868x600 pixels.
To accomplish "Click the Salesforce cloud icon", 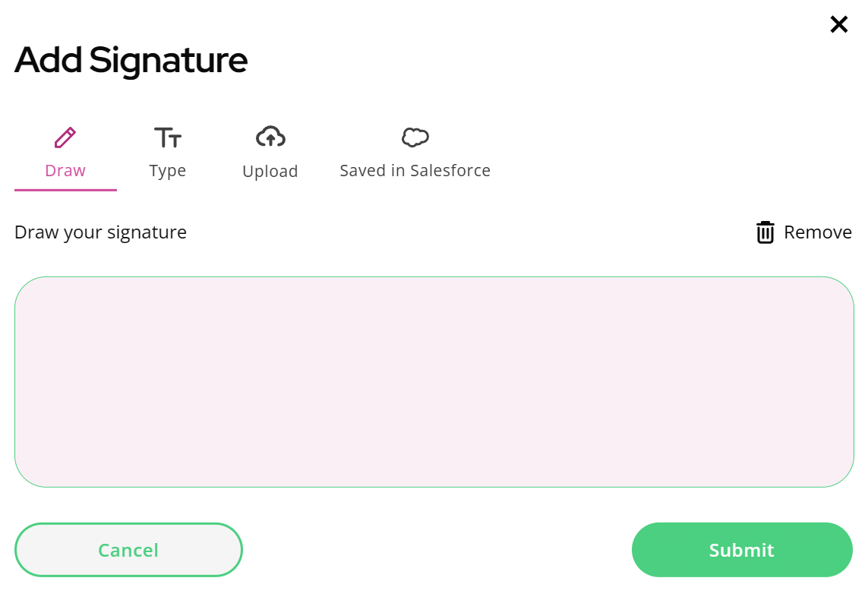I will tap(415, 137).
